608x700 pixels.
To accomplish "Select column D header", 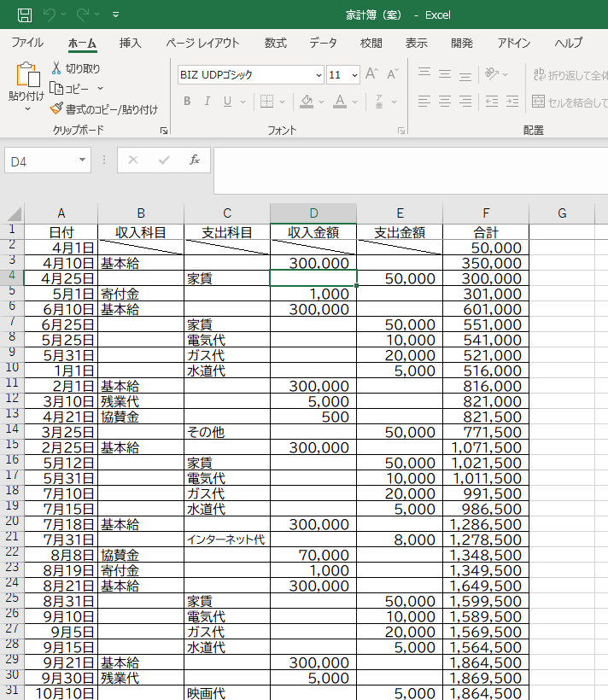I will [313, 213].
